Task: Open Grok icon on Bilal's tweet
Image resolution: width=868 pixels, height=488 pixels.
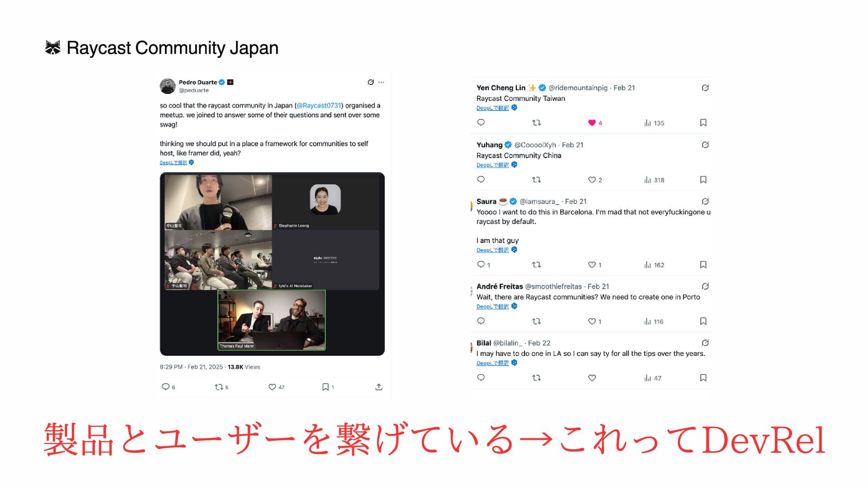Action: pos(705,343)
